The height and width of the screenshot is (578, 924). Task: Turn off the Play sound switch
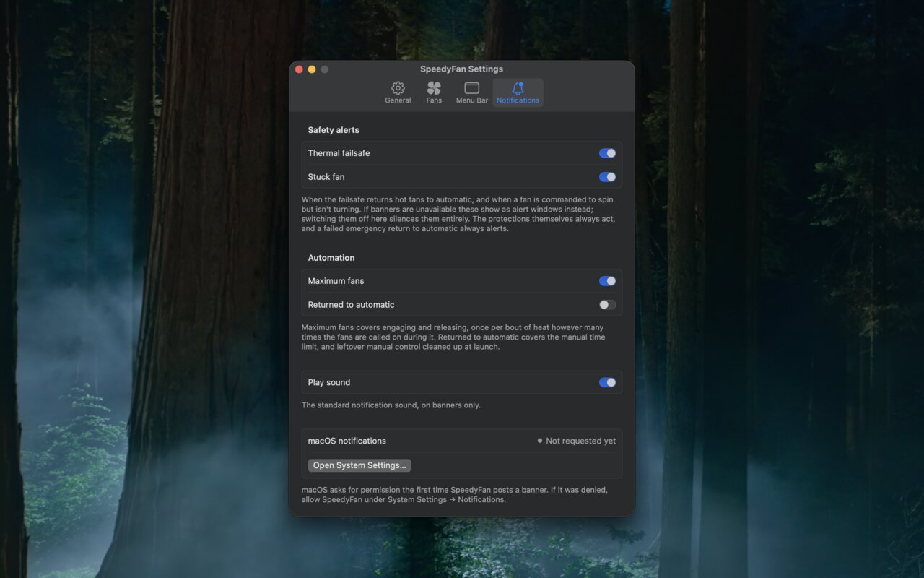[607, 383]
